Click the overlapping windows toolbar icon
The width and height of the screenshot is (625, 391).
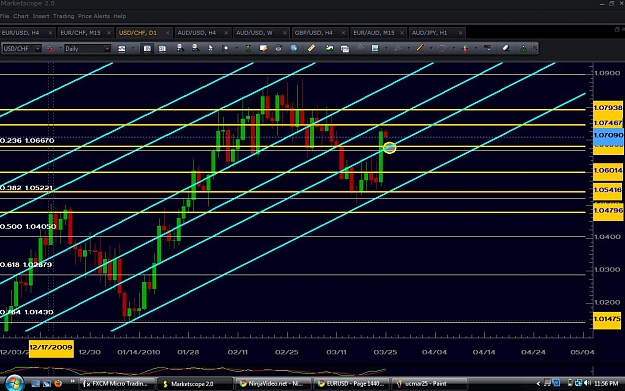pyautogui.click(x=345, y=49)
